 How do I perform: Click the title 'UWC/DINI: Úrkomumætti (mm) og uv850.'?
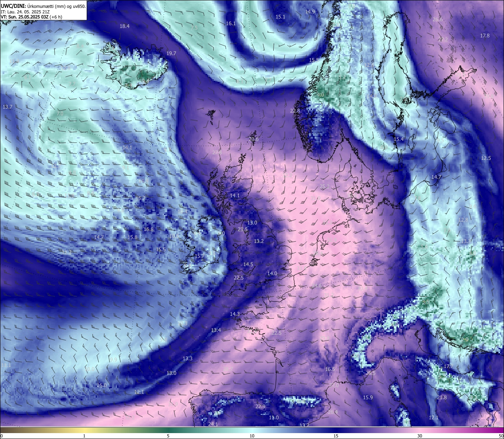[x=43, y=6]
